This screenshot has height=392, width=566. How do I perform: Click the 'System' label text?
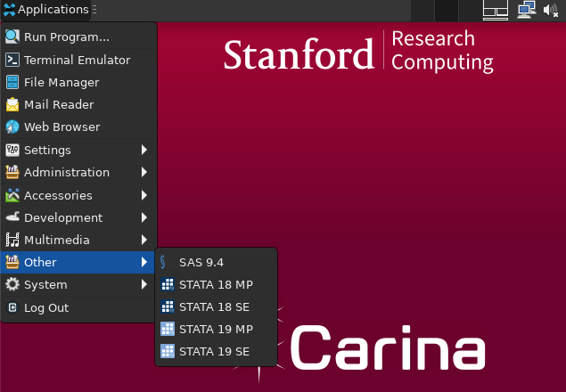click(45, 284)
